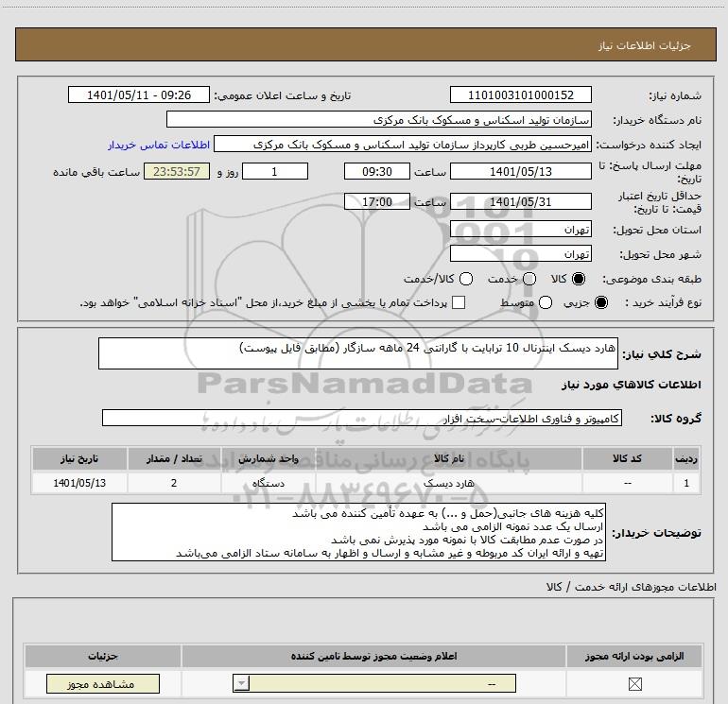Click the buyer notes text area
The image size is (728, 704).
click(358, 532)
